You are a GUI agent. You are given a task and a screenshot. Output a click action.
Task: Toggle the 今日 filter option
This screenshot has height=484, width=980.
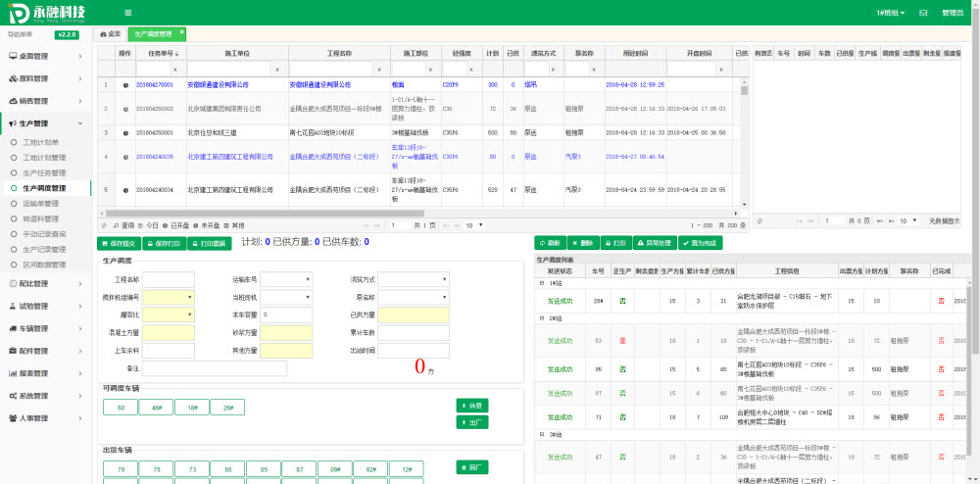coord(148,225)
